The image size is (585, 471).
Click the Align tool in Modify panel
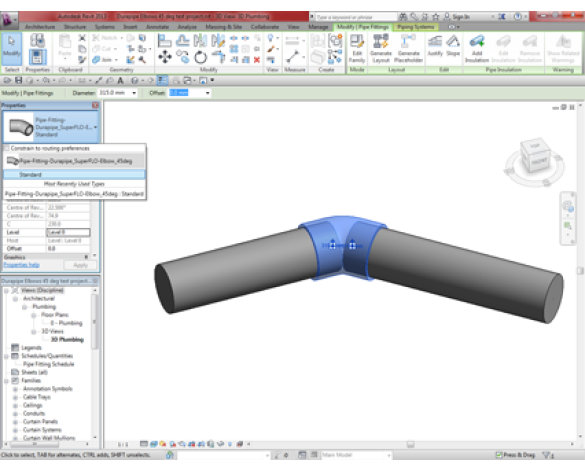164,40
